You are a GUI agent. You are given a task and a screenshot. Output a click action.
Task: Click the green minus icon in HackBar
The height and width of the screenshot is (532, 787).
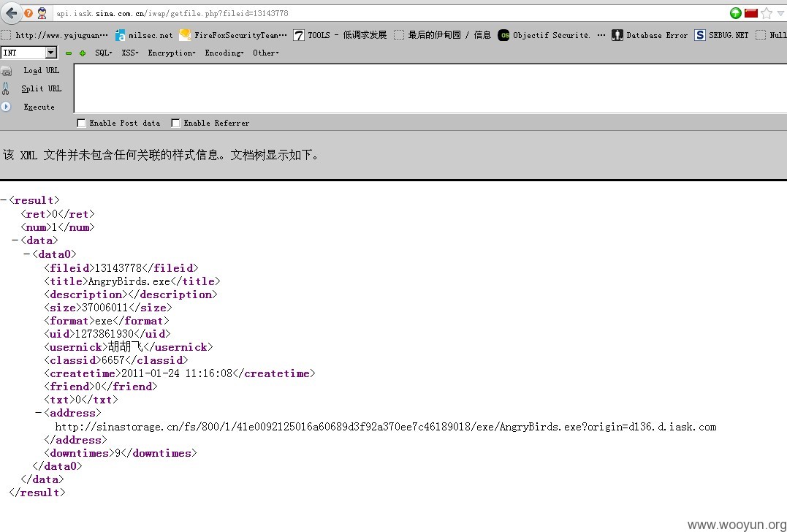point(69,53)
